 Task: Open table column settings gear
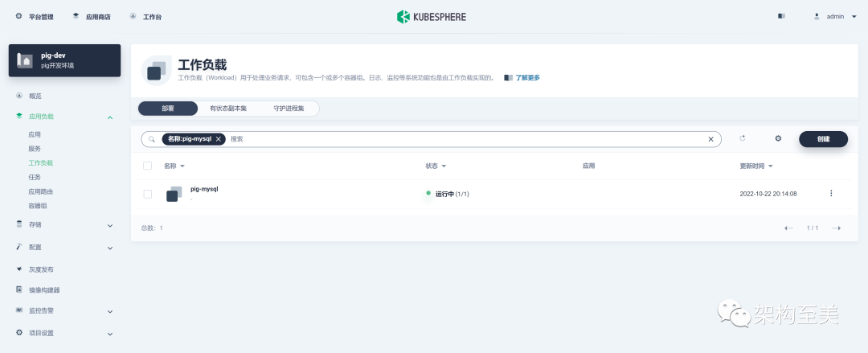pyautogui.click(x=778, y=138)
